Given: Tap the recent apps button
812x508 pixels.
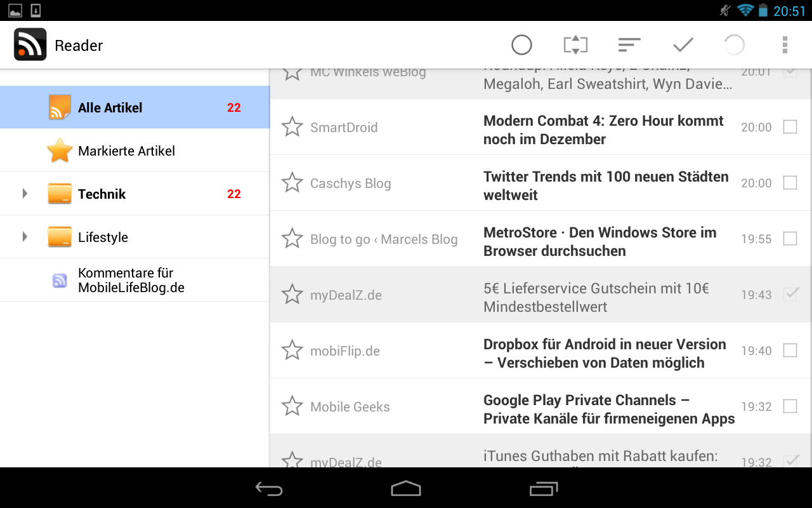Looking at the screenshot, I should (544, 488).
